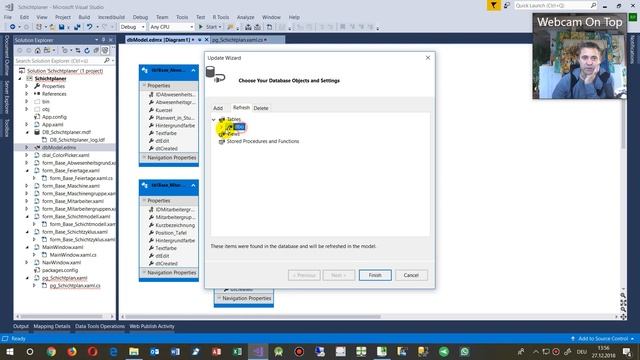Open the Mapping Details tab
640x360 pixels.
click(x=52, y=326)
